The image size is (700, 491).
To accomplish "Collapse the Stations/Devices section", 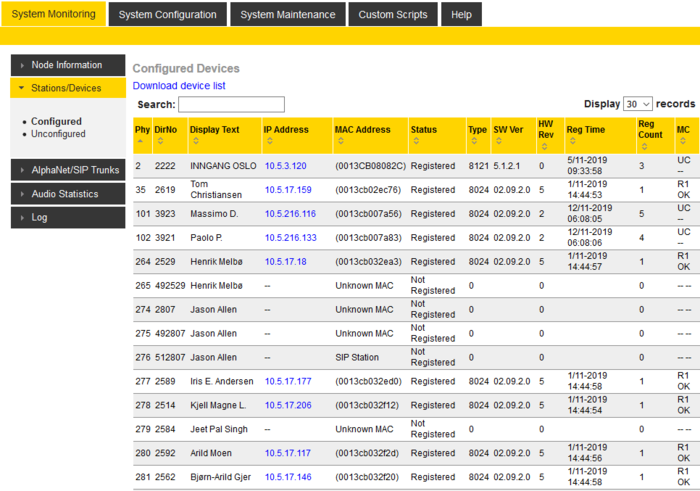I will click(67, 88).
